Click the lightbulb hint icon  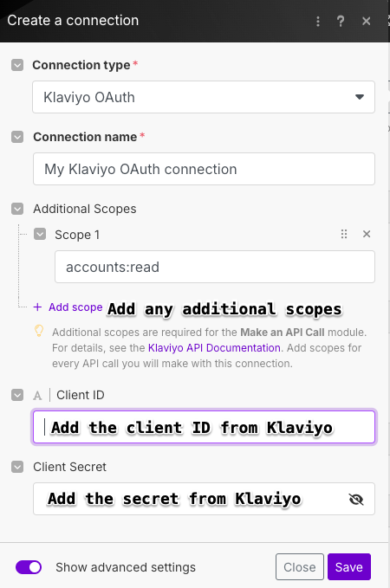point(39,331)
